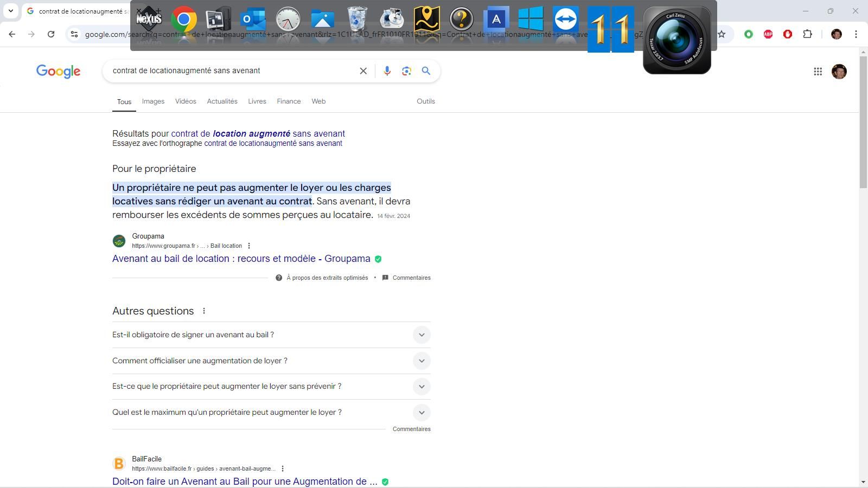Open the blue letter A dock icon

496,20
